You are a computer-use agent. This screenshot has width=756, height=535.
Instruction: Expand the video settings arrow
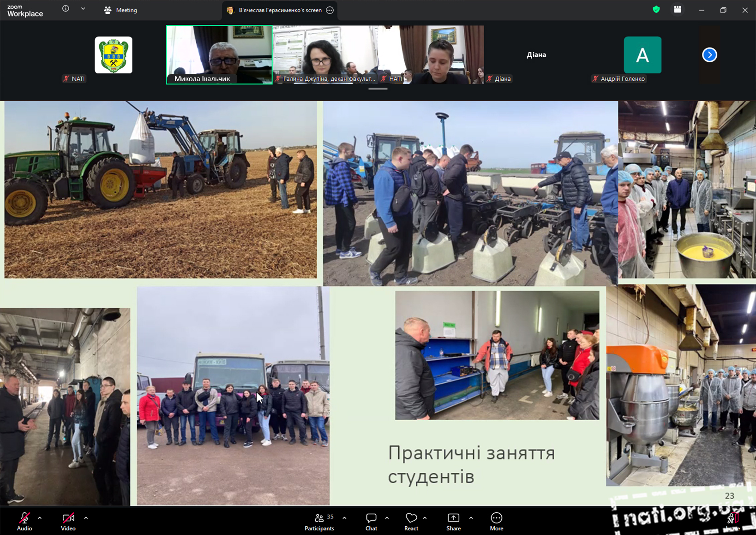(x=86, y=518)
